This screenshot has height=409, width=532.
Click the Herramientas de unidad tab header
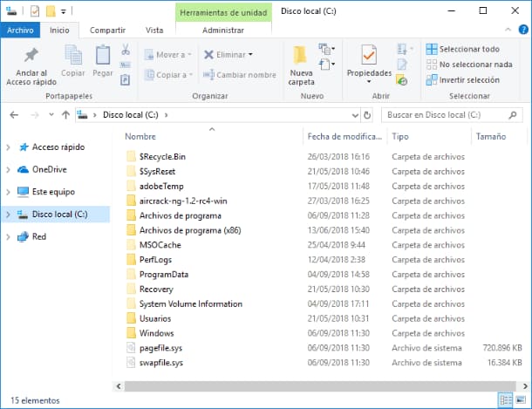(223, 12)
